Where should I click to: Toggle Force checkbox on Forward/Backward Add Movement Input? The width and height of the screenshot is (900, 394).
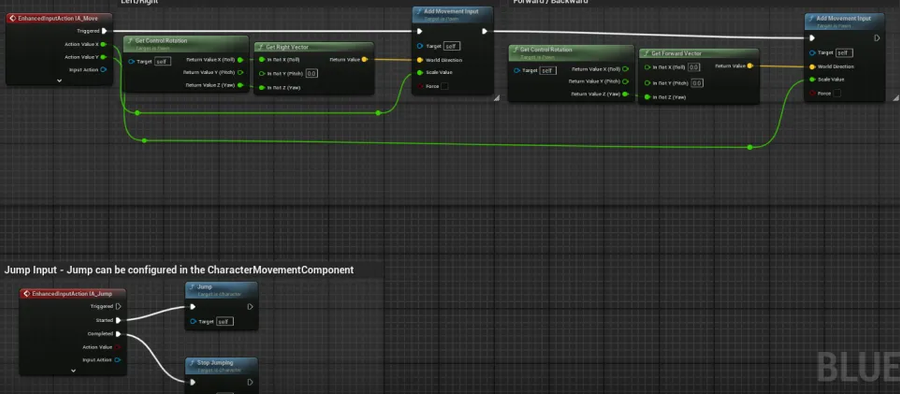(x=837, y=93)
